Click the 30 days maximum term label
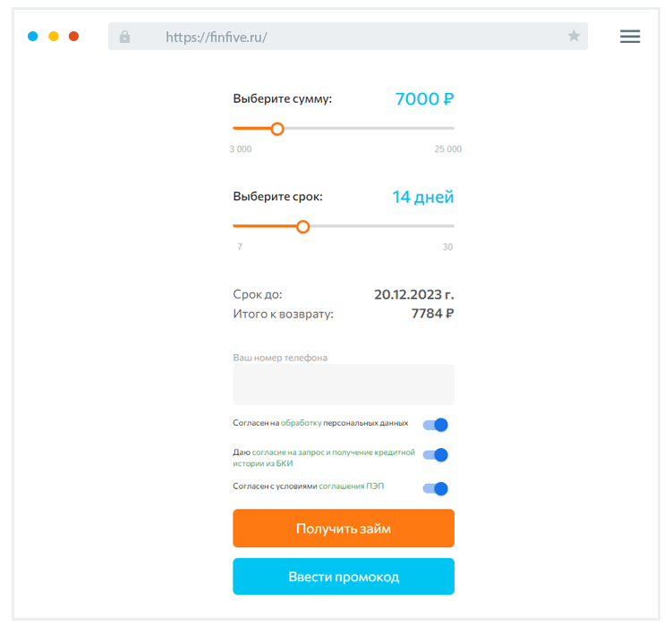Screen dimensions: 672x634 point(447,247)
